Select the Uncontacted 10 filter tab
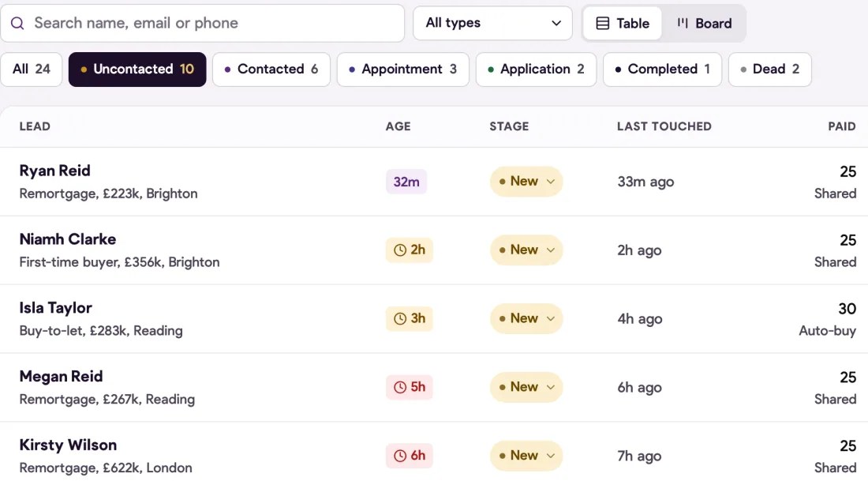The height and width of the screenshot is (481, 868). 137,70
